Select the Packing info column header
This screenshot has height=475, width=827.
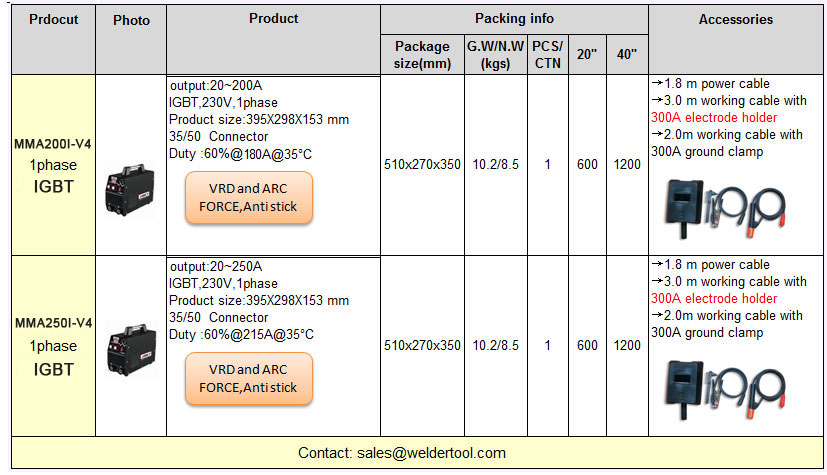[x=513, y=19]
